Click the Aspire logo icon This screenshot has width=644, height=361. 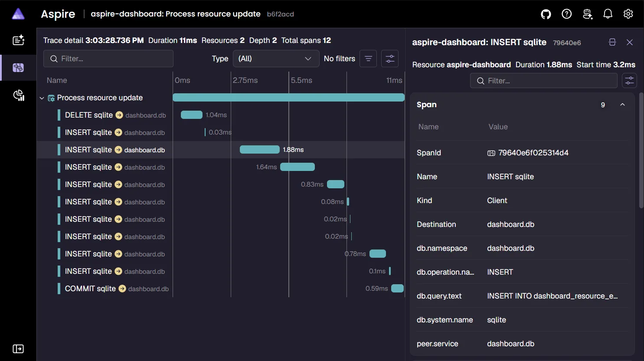pos(18,14)
